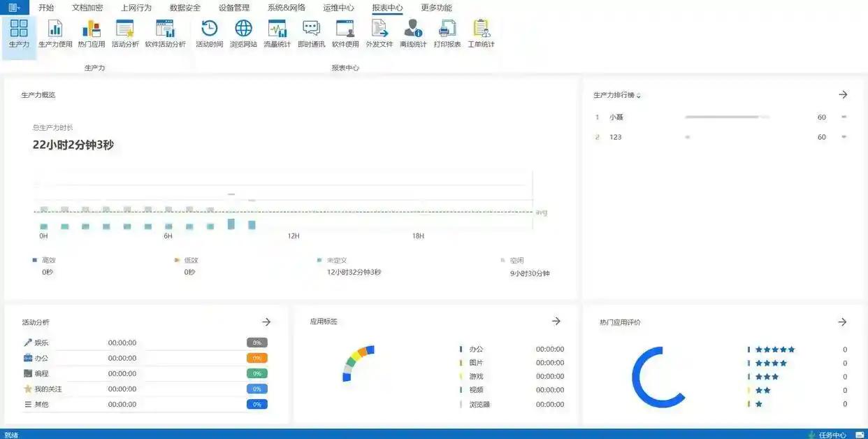Click the 办公 activity row label

41,358
